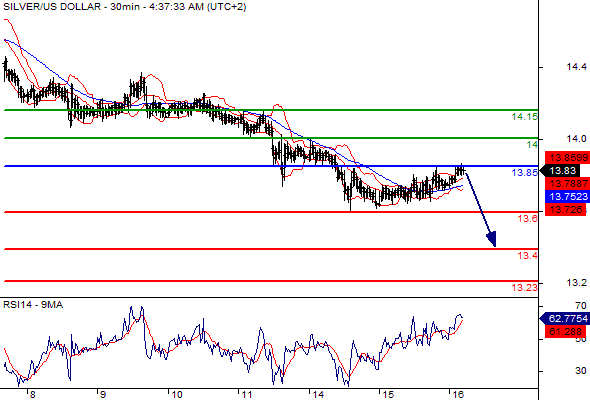Select date 16 on the time axis
590x400 pixels.
tap(458, 395)
